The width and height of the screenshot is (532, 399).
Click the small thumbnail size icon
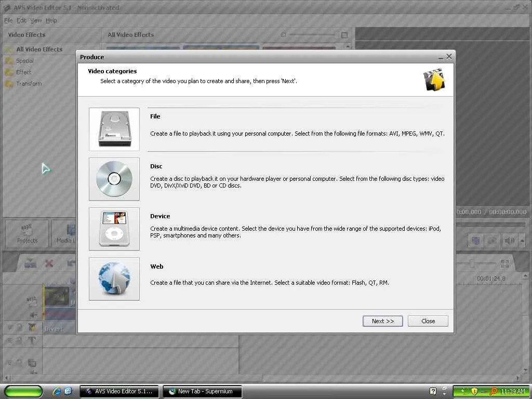[284, 35]
